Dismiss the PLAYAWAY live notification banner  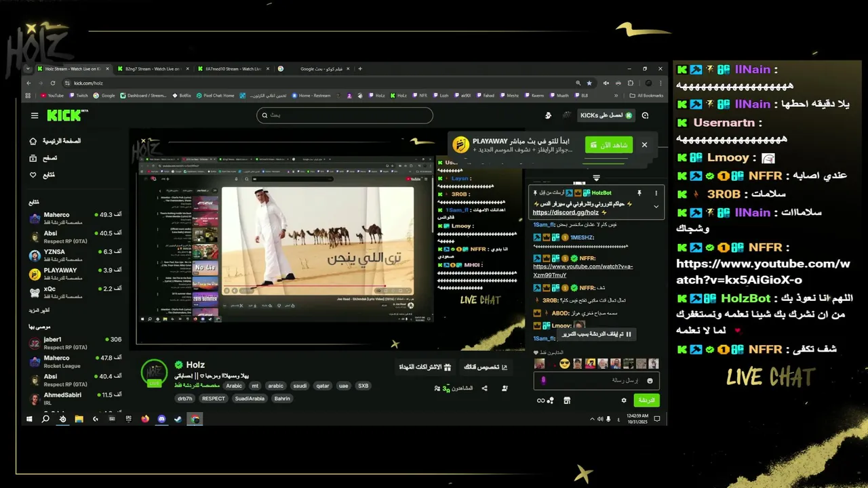click(x=644, y=144)
